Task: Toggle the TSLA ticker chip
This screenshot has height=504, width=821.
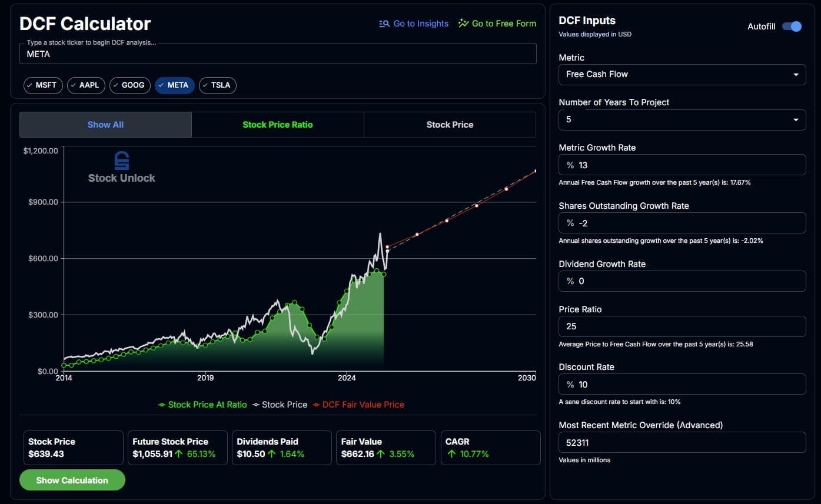Action: click(x=218, y=85)
